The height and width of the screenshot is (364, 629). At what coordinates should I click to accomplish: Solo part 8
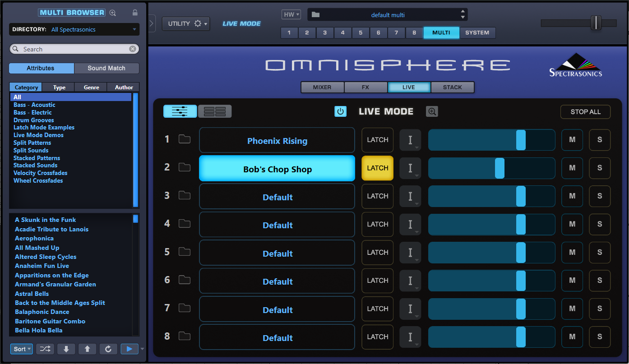click(600, 337)
